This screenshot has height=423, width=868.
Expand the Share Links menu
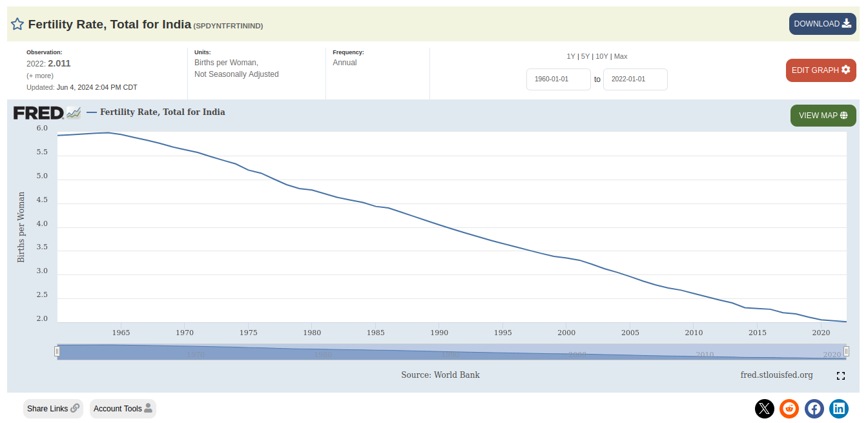(53, 409)
